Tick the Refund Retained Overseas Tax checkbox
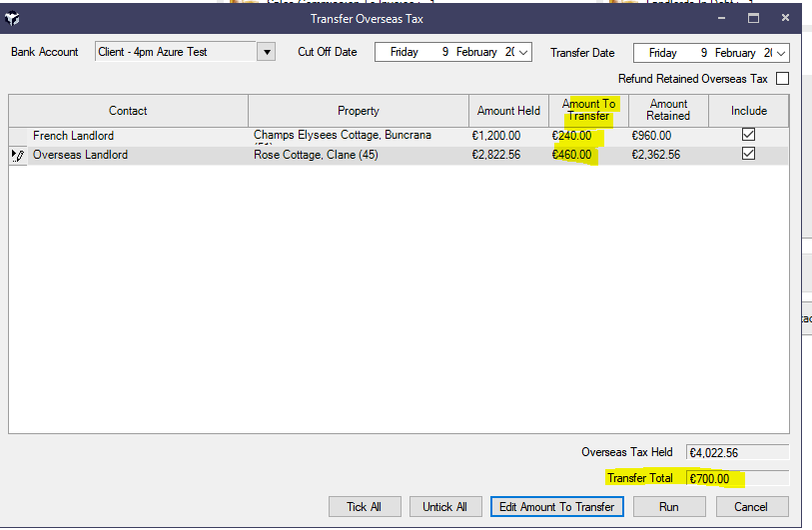 pyautogui.click(x=782, y=79)
